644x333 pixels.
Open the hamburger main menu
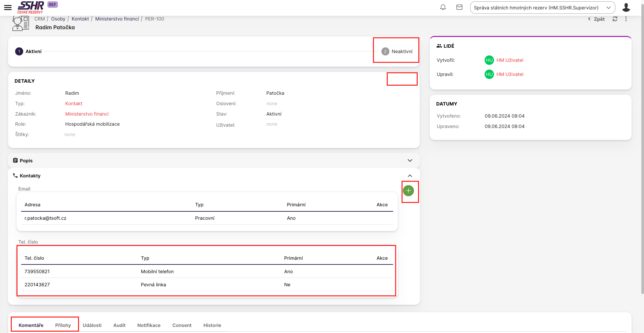pos(8,7)
